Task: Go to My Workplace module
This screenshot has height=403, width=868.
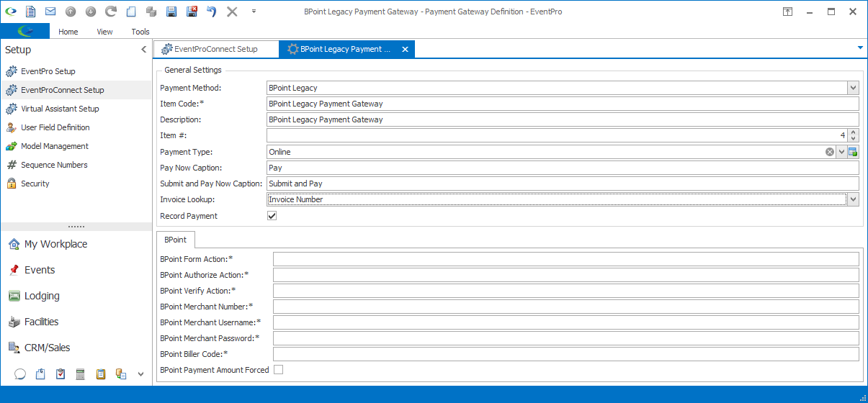Action: coord(76,244)
